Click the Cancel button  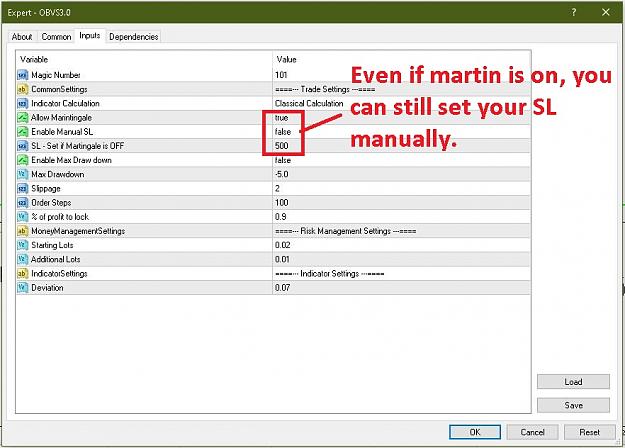532,432
